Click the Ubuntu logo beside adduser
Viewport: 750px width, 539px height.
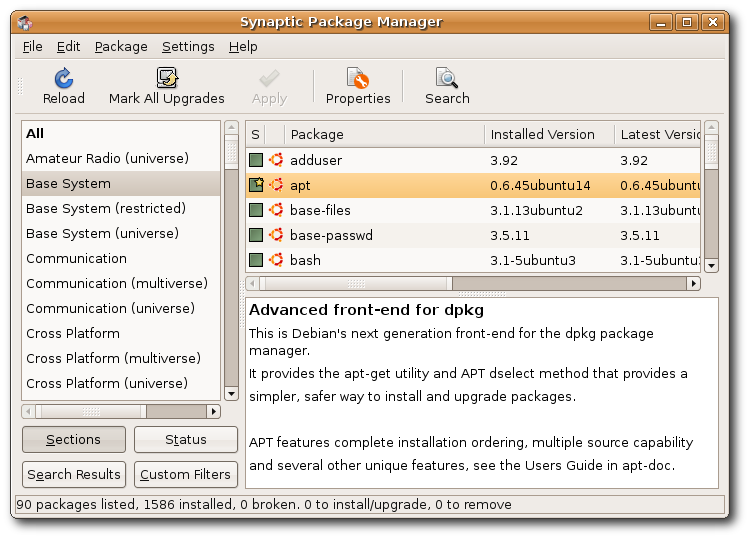(x=276, y=160)
